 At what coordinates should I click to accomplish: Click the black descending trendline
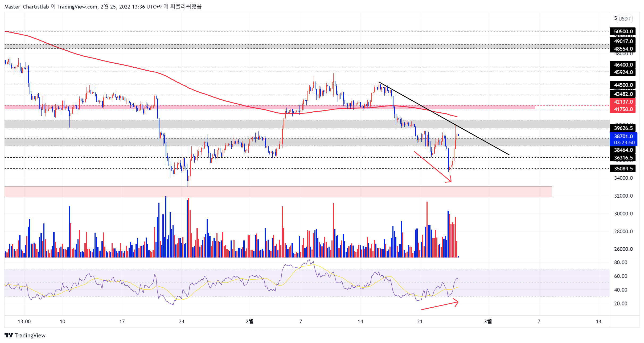coord(444,119)
